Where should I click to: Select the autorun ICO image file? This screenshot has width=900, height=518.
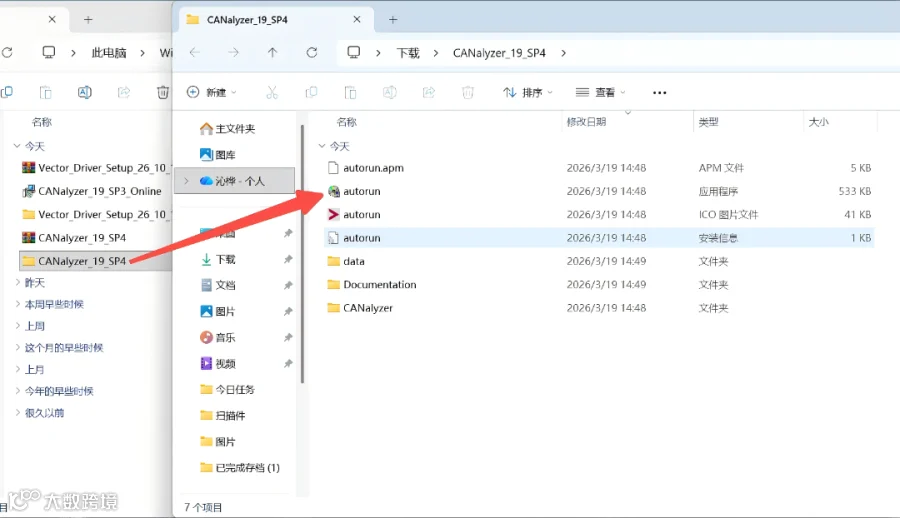[598, 214]
